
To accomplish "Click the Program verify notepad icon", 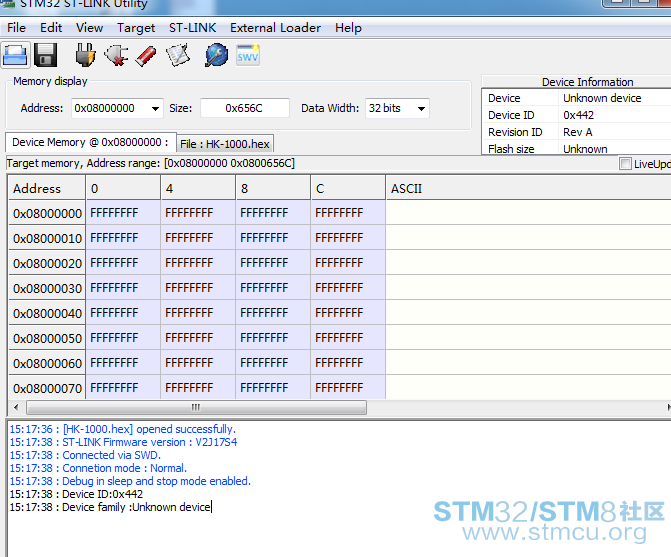I will coord(178,55).
